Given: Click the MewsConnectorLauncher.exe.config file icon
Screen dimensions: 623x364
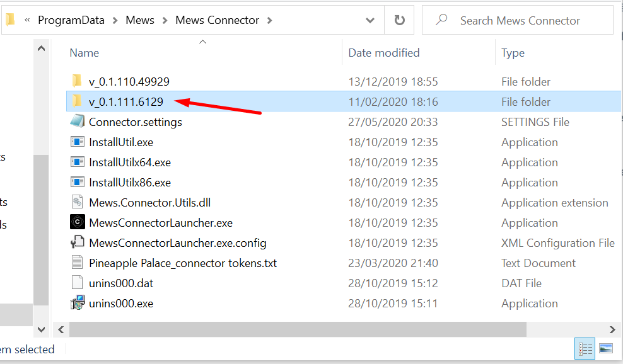Looking at the screenshot, I should pos(78,242).
